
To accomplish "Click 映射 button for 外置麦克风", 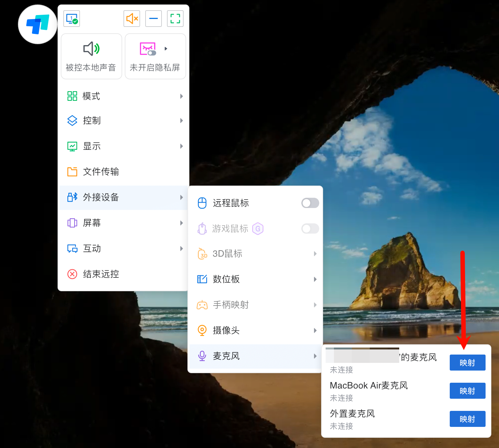I will tap(467, 419).
